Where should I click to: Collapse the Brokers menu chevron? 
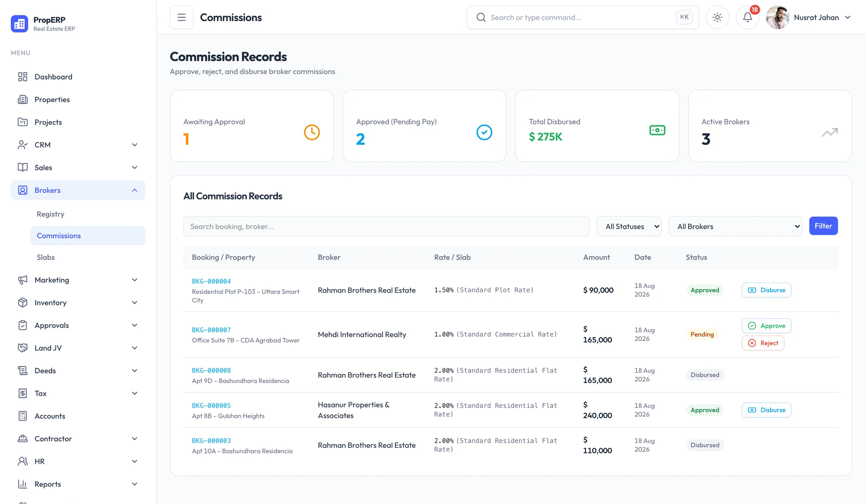(135, 190)
